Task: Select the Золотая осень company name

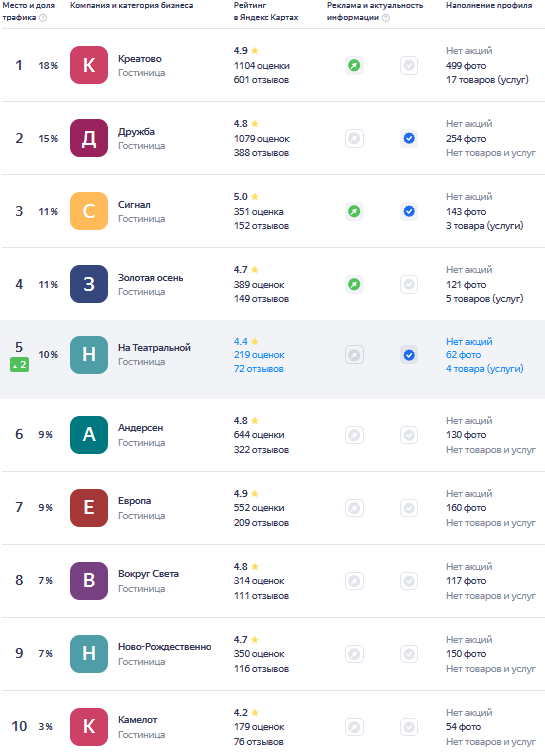Action: tap(150, 278)
